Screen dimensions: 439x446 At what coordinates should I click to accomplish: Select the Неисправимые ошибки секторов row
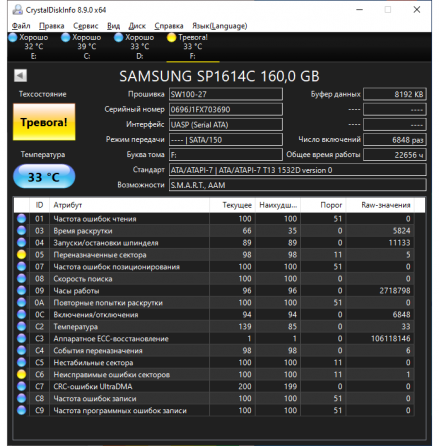pyautogui.click(x=214, y=375)
